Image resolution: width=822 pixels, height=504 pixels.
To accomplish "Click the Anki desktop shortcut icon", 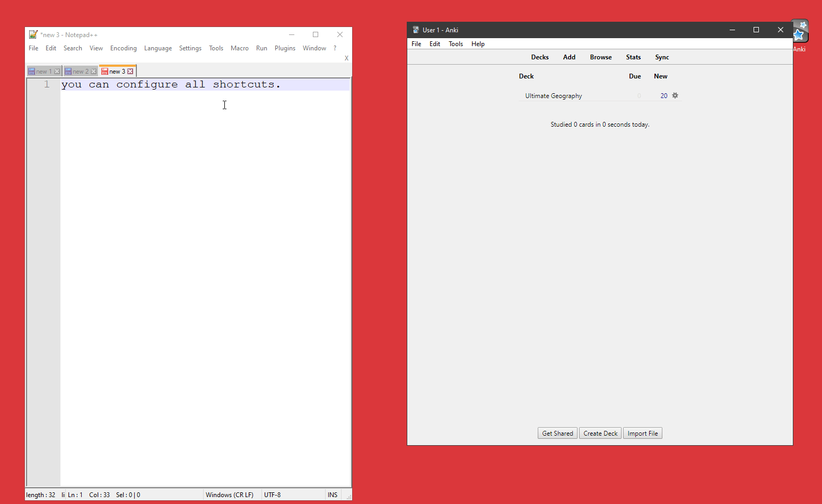I will [799, 33].
